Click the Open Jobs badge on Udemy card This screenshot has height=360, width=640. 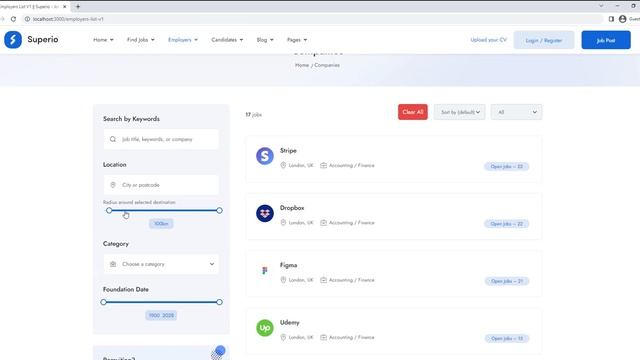tap(507, 338)
